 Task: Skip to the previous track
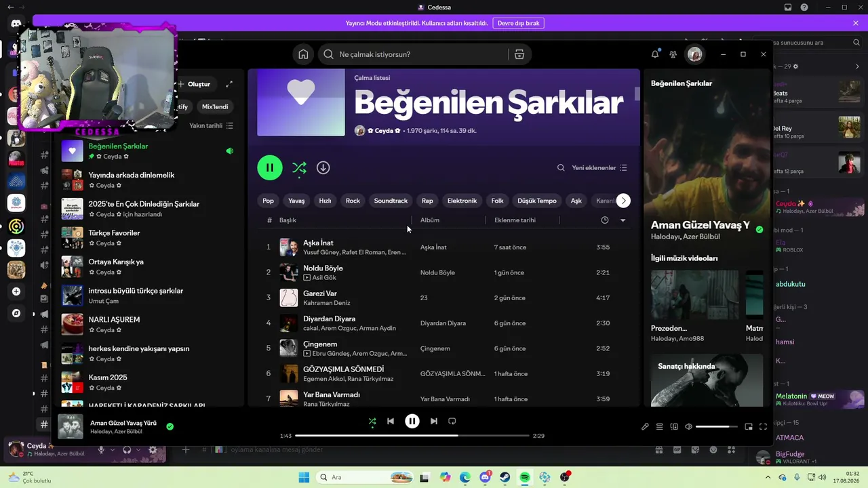(391, 421)
